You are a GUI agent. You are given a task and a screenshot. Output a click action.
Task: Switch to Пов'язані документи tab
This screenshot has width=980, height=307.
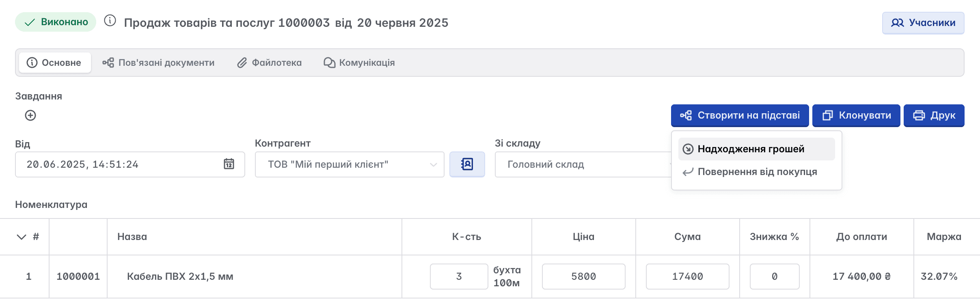click(x=158, y=63)
